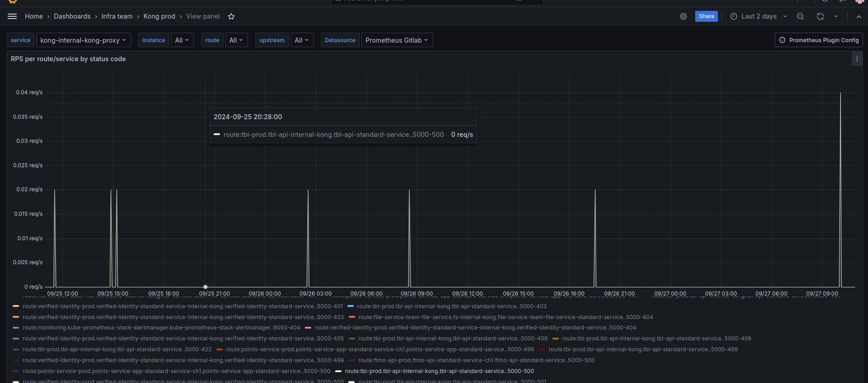Open dashboard settings gear icon
868x383 pixels.
tap(683, 16)
